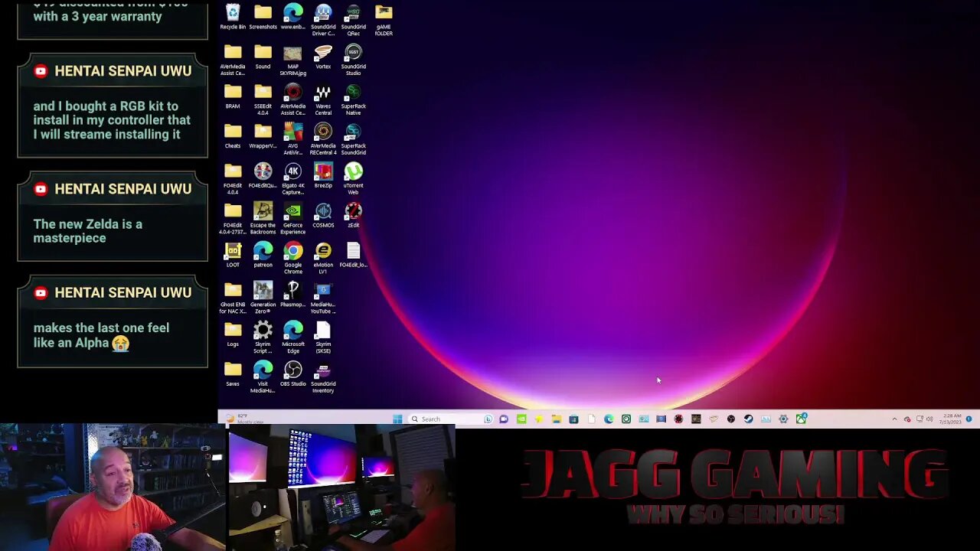Launch Waves Central desktop icon
The image size is (980, 551).
[323, 99]
